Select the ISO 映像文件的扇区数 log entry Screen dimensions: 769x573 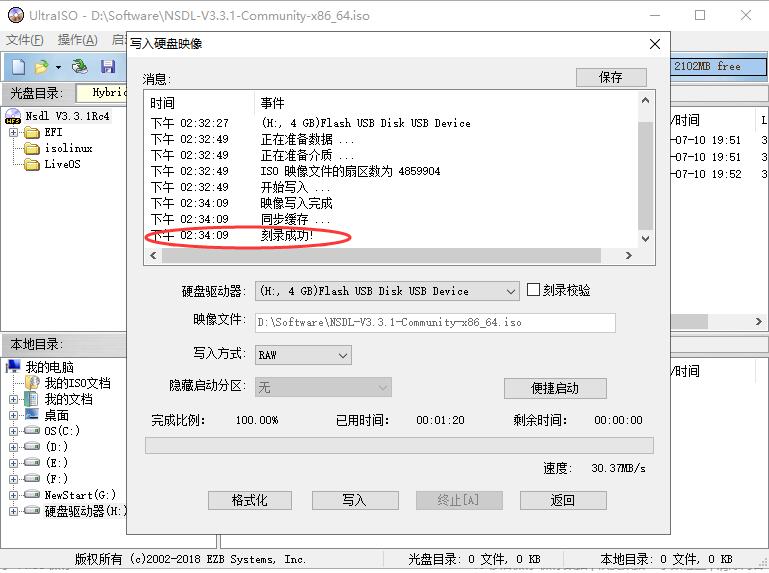click(350, 171)
